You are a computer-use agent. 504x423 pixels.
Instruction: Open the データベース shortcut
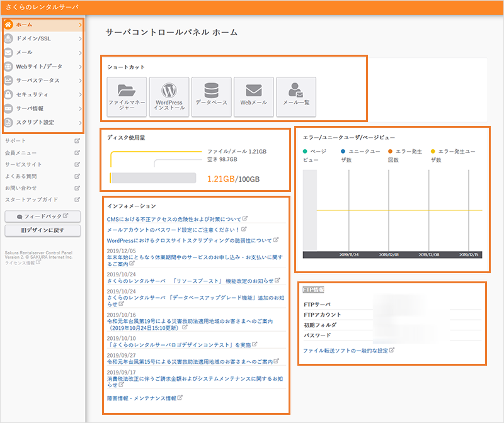pyautogui.click(x=211, y=97)
